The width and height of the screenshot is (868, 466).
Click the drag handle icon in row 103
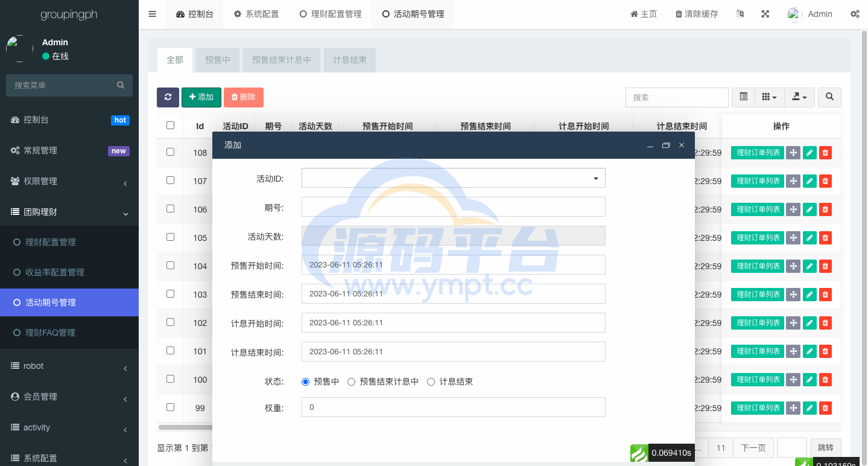coord(793,295)
